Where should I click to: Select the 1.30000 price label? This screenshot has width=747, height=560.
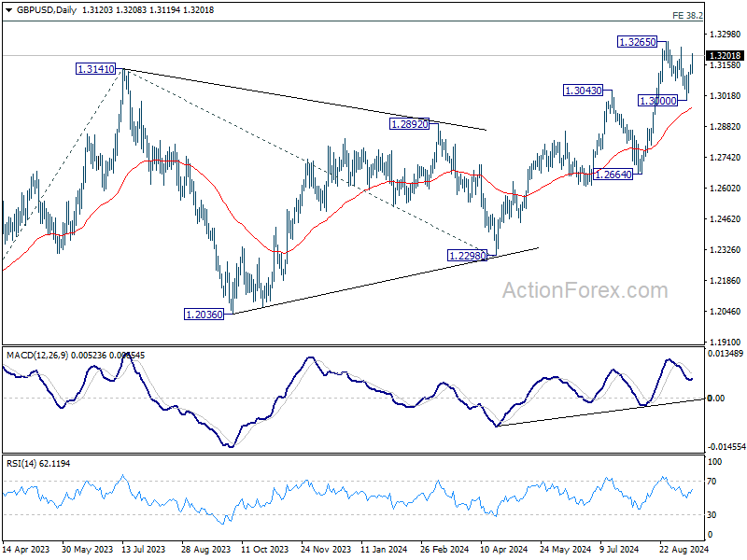(x=658, y=101)
